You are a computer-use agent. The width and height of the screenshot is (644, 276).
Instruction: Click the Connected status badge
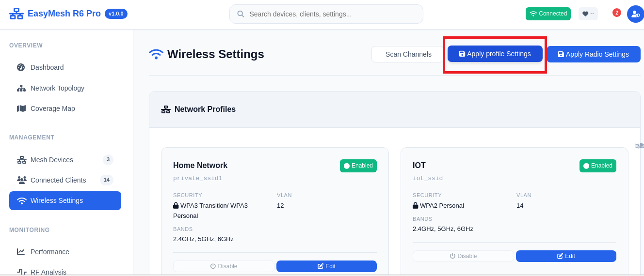pyautogui.click(x=548, y=14)
